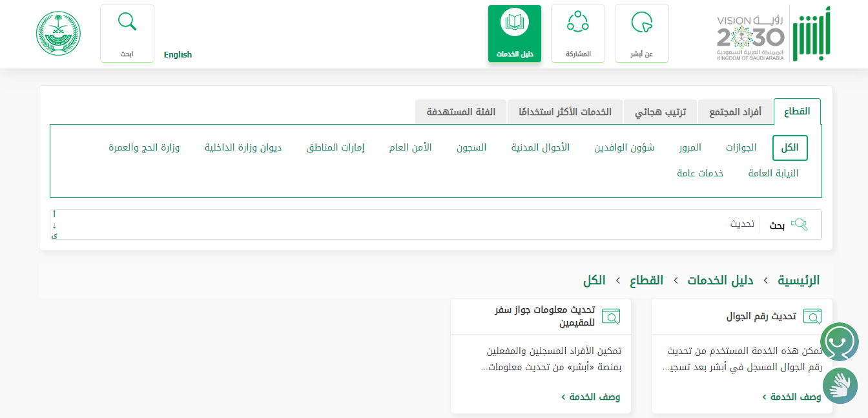This screenshot has height=418, width=868.
Task: Go to الرئيسية in breadcrumb
Action: pyautogui.click(x=798, y=280)
